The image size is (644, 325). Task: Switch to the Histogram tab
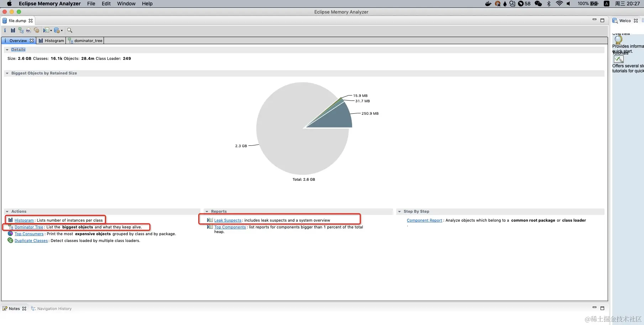(x=51, y=41)
